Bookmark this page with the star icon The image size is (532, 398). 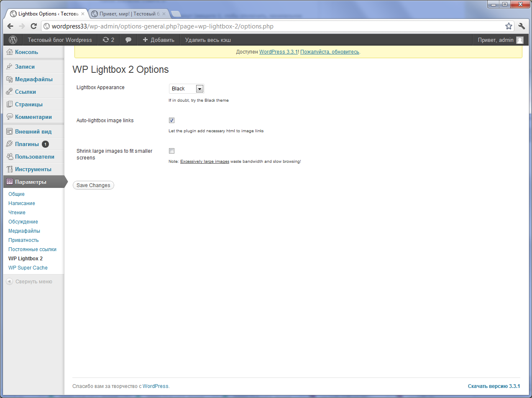(x=509, y=26)
